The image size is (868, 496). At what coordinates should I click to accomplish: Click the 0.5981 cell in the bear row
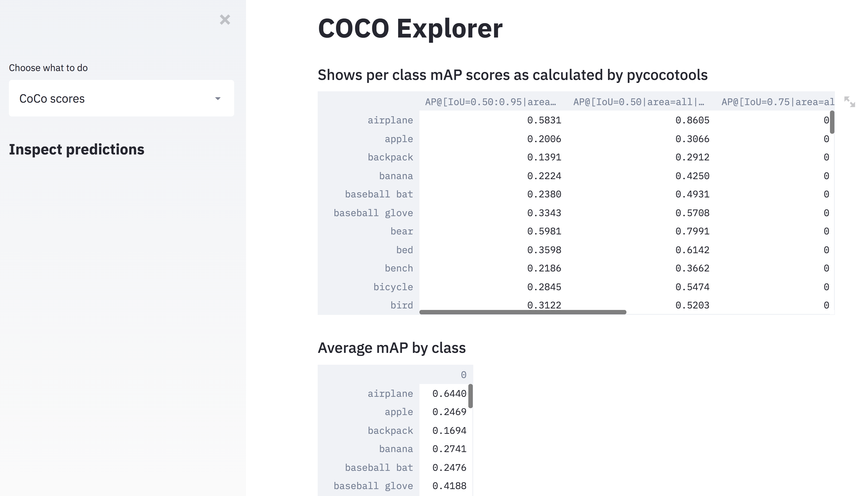click(544, 231)
